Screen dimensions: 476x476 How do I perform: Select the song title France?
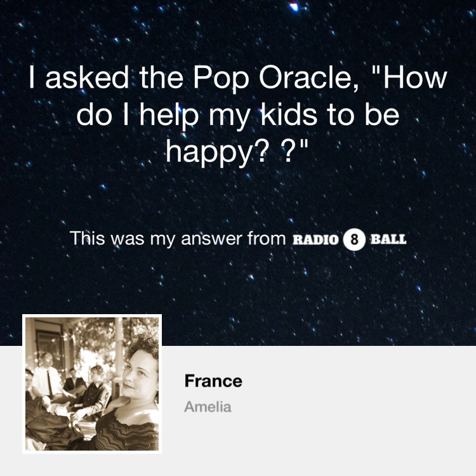213,381
